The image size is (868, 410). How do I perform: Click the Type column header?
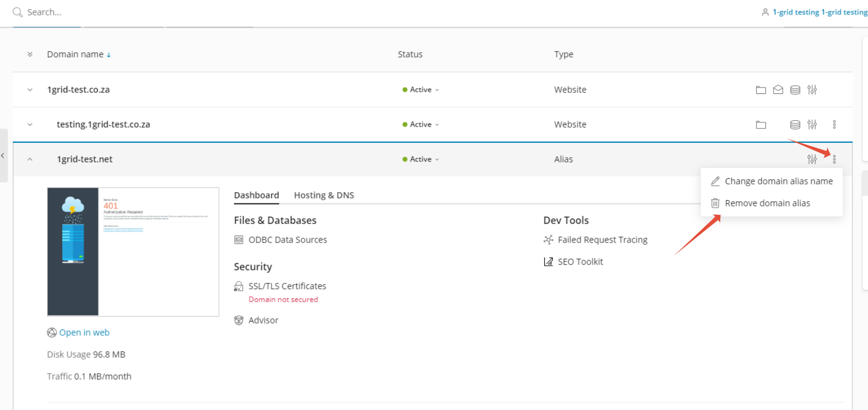(564, 54)
